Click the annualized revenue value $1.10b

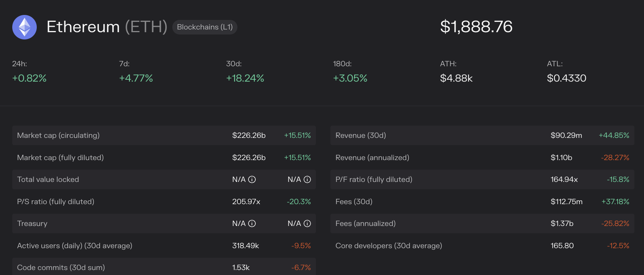pyautogui.click(x=561, y=158)
